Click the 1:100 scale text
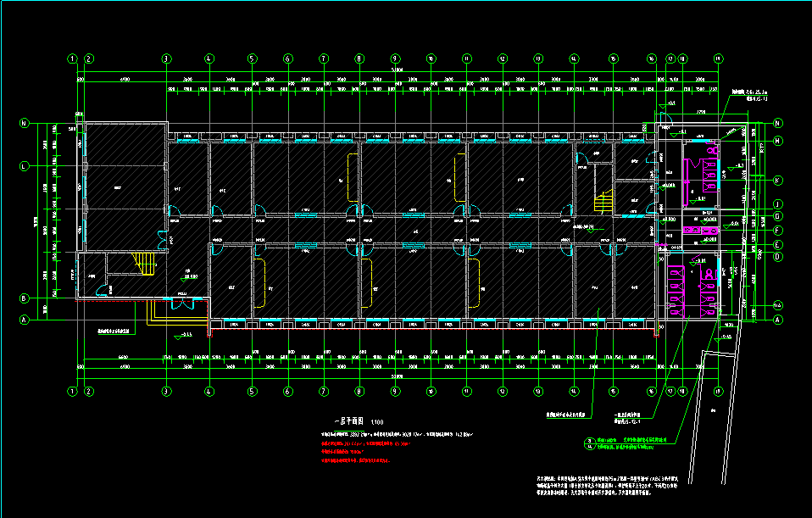The width and height of the screenshot is (812, 518). pyautogui.click(x=377, y=421)
